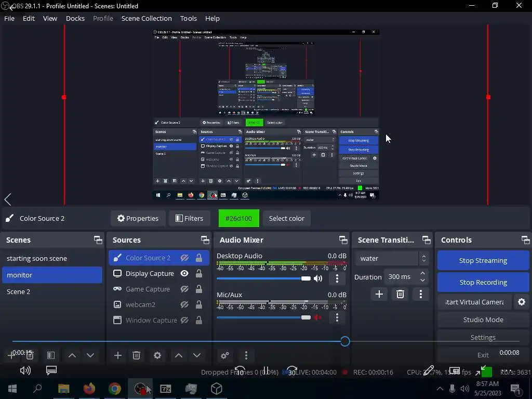Click the Properties button for Color Source 2
The height and width of the screenshot is (399, 532).
coord(138,219)
